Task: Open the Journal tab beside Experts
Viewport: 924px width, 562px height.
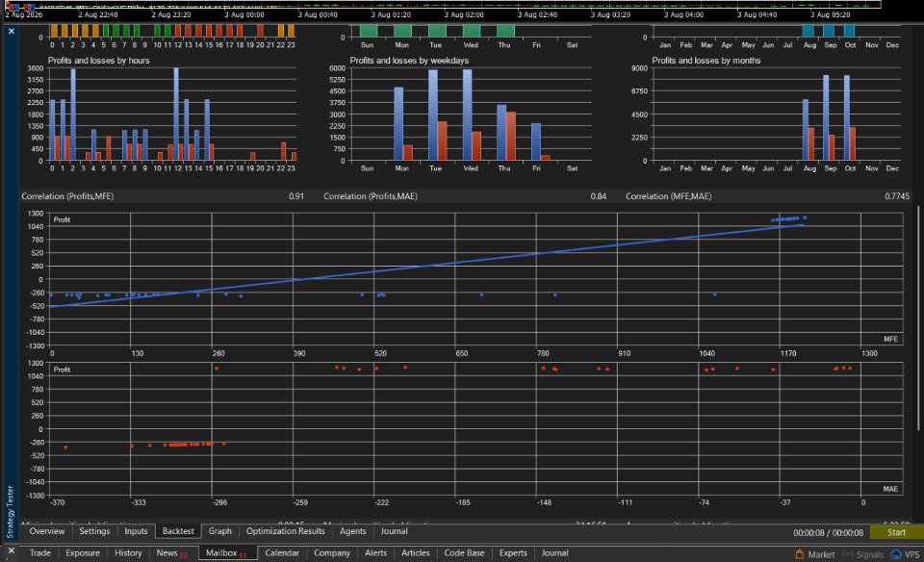Action: [554, 553]
